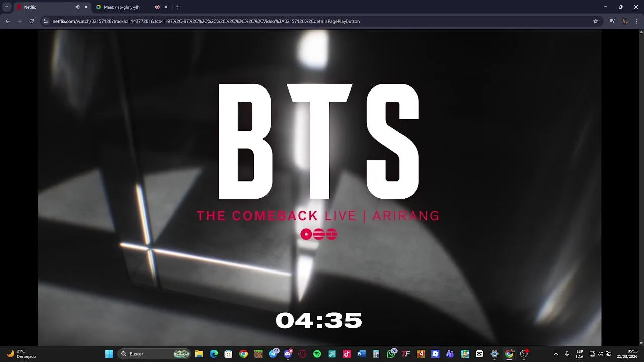This screenshot has height=362, width=644.
Task: Click the BTS title video area
Action: [x=319, y=141]
